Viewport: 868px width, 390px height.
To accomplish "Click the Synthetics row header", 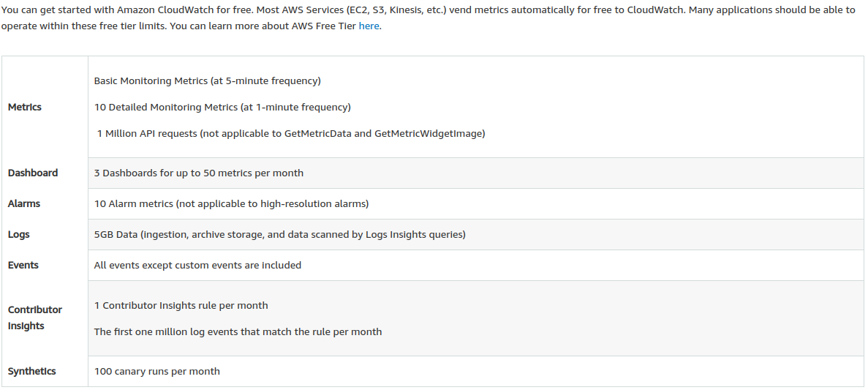I will tap(32, 371).
